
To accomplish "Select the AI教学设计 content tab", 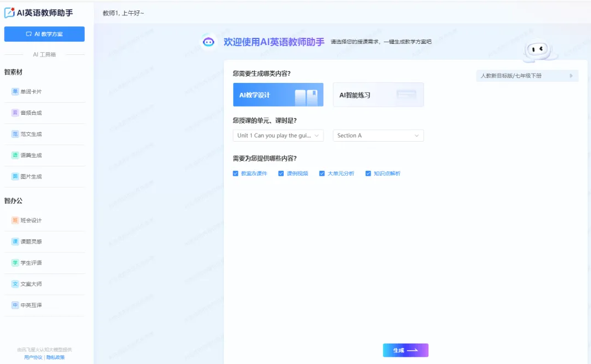I will click(x=278, y=95).
